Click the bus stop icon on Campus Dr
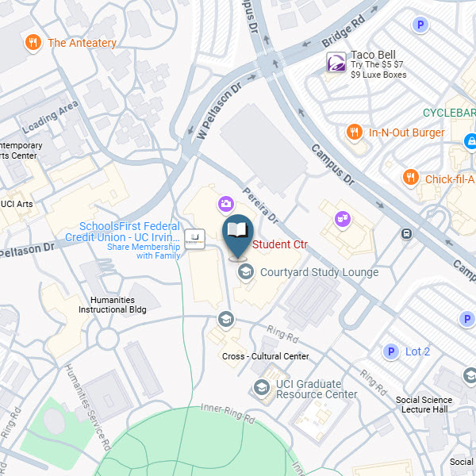Screen dimensions: 476x476 click(x=407, y=234)
